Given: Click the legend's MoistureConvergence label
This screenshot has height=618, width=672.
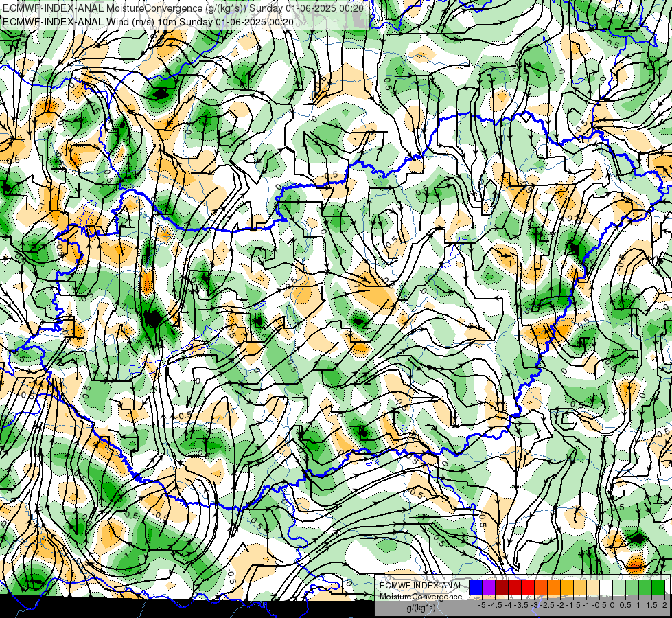Looking at the screenshot, I should point(421,597).
